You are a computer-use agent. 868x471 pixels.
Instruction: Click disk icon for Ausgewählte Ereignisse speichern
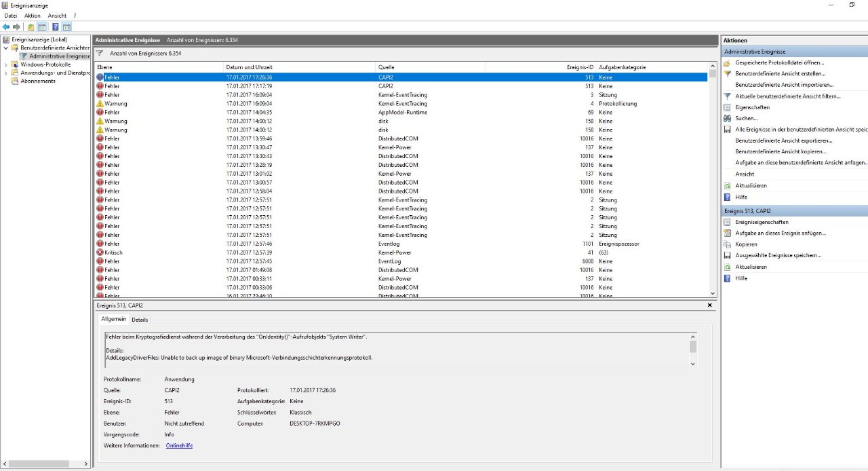(728, 255)
